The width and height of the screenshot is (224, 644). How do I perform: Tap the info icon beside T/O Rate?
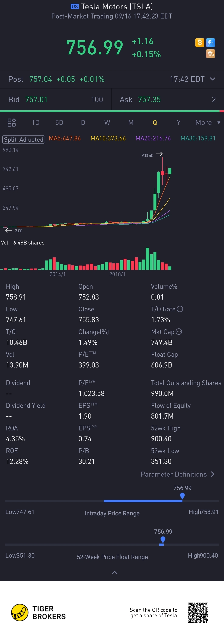click(180, 309)
